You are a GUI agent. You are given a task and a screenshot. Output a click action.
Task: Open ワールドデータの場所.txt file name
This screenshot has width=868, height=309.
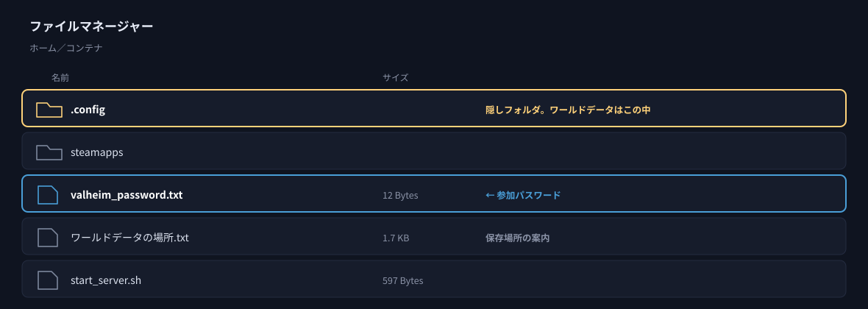click(130, 238)
